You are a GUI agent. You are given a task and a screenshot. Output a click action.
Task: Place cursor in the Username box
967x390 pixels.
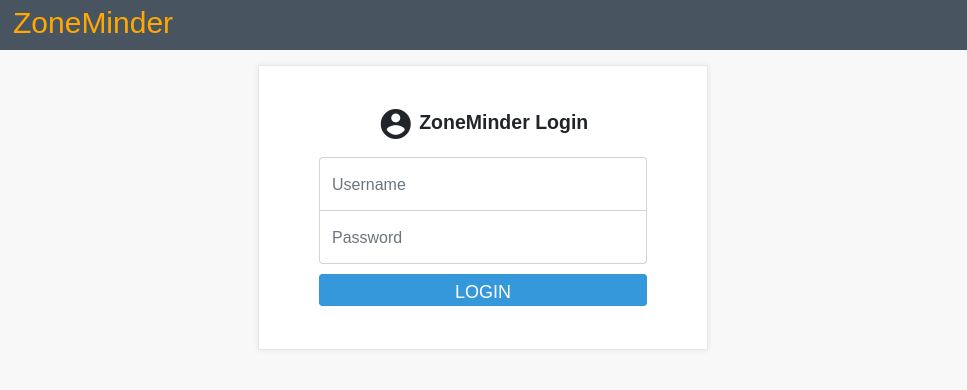click(483, 184)
